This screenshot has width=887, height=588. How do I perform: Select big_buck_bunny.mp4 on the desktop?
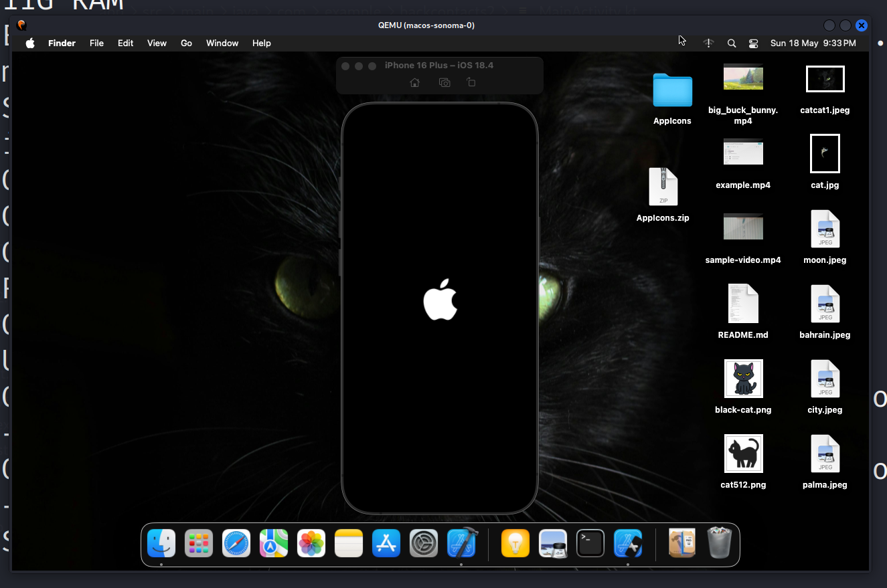[x=743, y=77]
